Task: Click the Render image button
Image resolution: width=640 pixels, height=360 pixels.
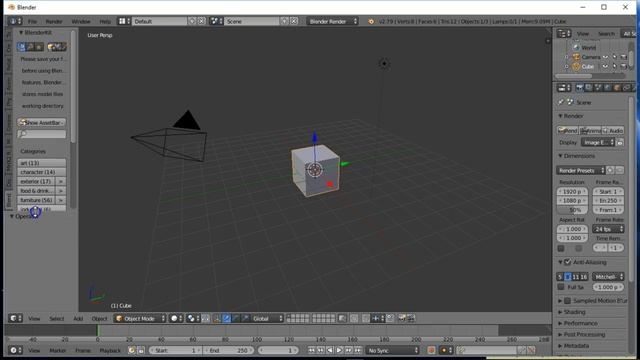Action: [x=568, y=131]
